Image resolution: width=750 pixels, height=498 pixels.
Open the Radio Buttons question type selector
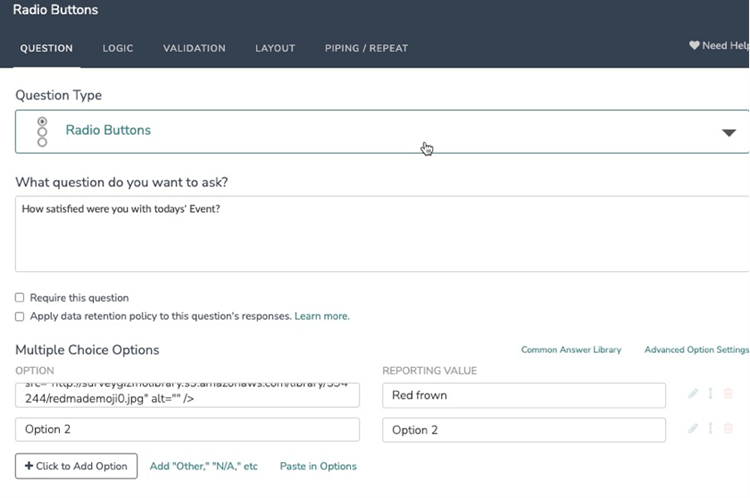pyautogui.click(x=380, y=131)
